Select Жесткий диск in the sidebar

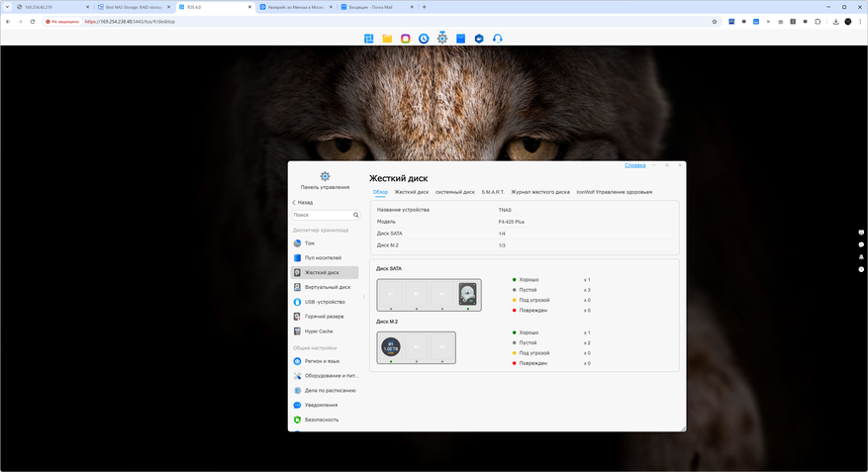point(325,273)
